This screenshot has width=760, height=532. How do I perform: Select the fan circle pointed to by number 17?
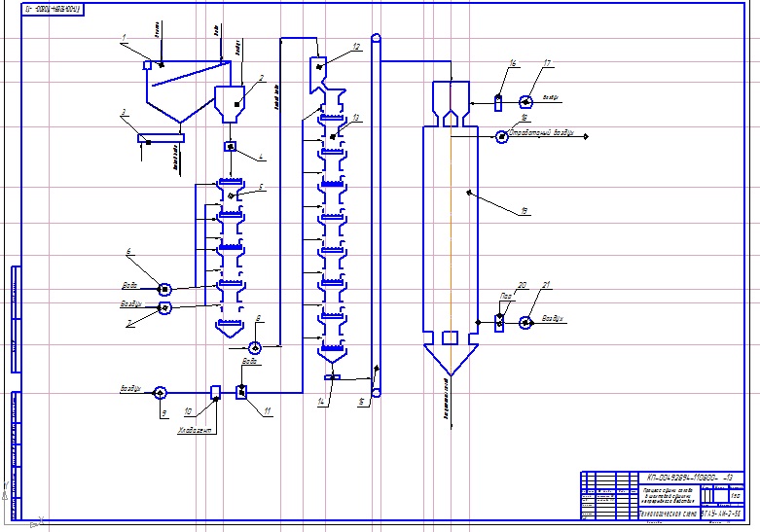(525, 102)
